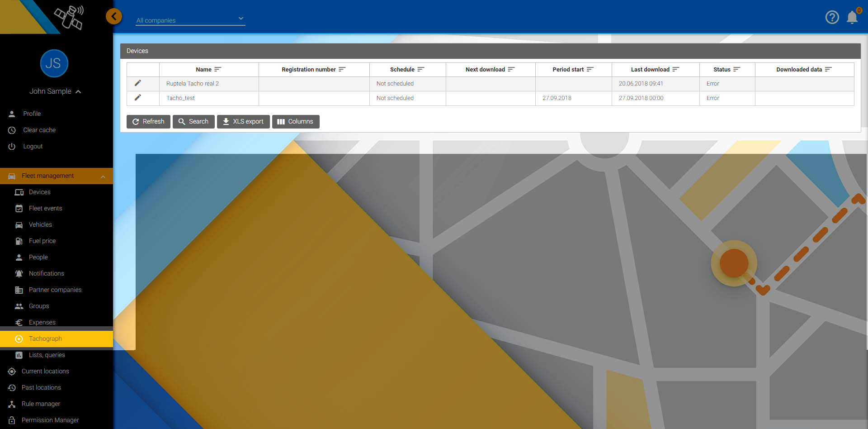Open the All companies dropdown

190,20
